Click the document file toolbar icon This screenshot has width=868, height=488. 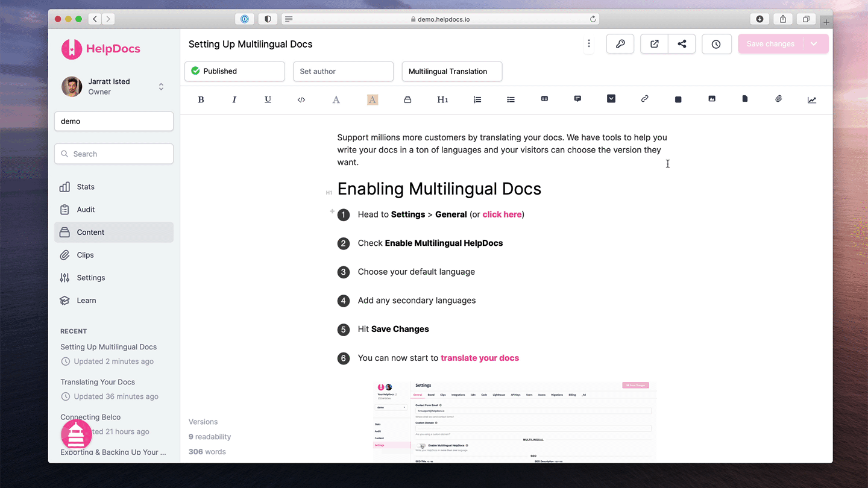coord(745,99)
